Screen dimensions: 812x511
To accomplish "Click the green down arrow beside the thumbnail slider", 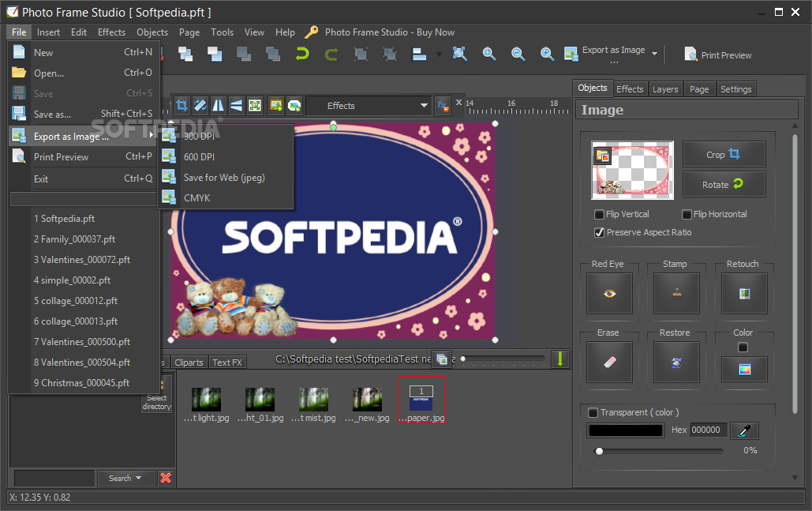I will pos(559,359).
